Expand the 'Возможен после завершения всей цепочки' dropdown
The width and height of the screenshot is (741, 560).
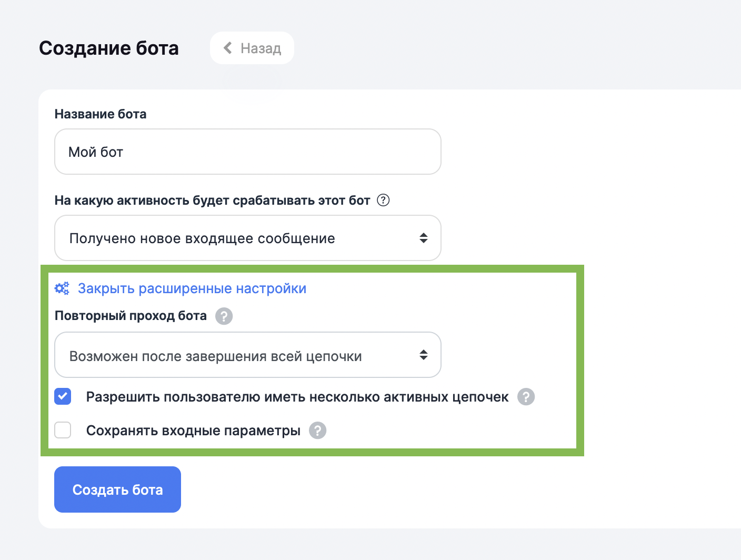[237, 355]
